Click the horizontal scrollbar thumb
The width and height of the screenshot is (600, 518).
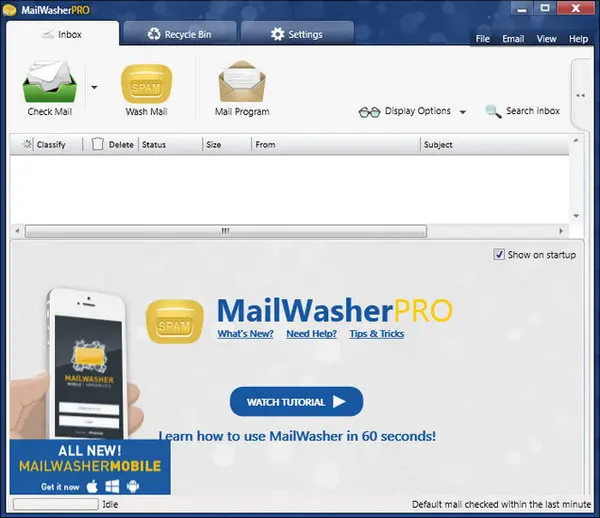pos(226,231)
